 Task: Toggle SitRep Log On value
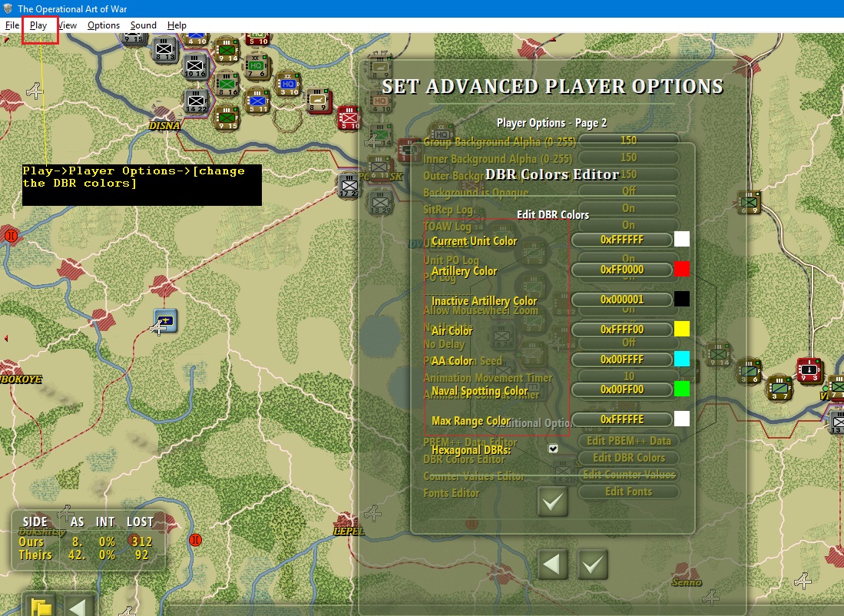point(628,208)
